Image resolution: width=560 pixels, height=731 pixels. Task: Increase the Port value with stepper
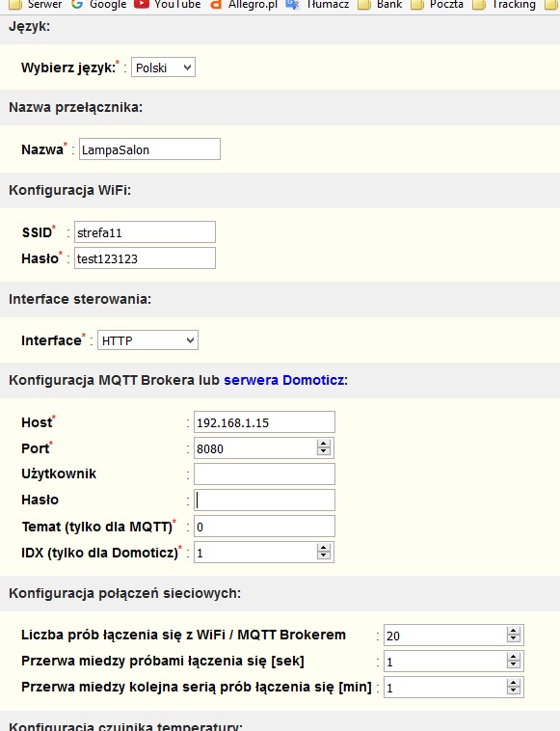[323, 444]
